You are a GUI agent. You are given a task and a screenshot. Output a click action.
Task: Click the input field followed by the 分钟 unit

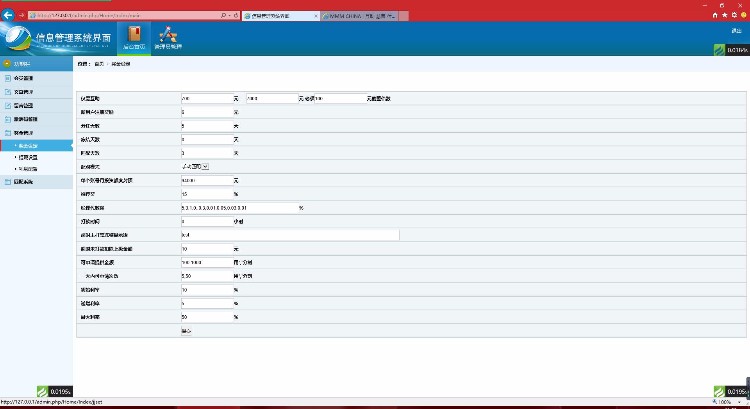[207, 221]
